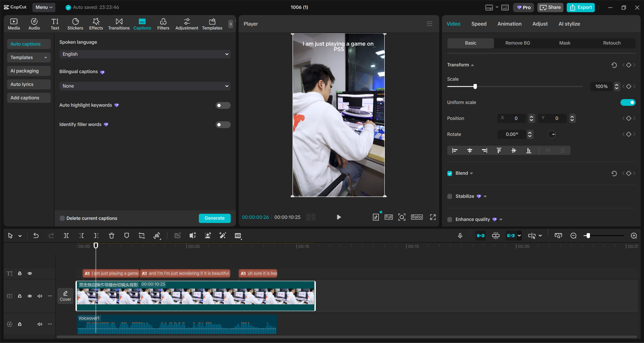644x343 pixels.
Task: Select the Voiceover1 clip in the timeline
Action: click(177, 324)
